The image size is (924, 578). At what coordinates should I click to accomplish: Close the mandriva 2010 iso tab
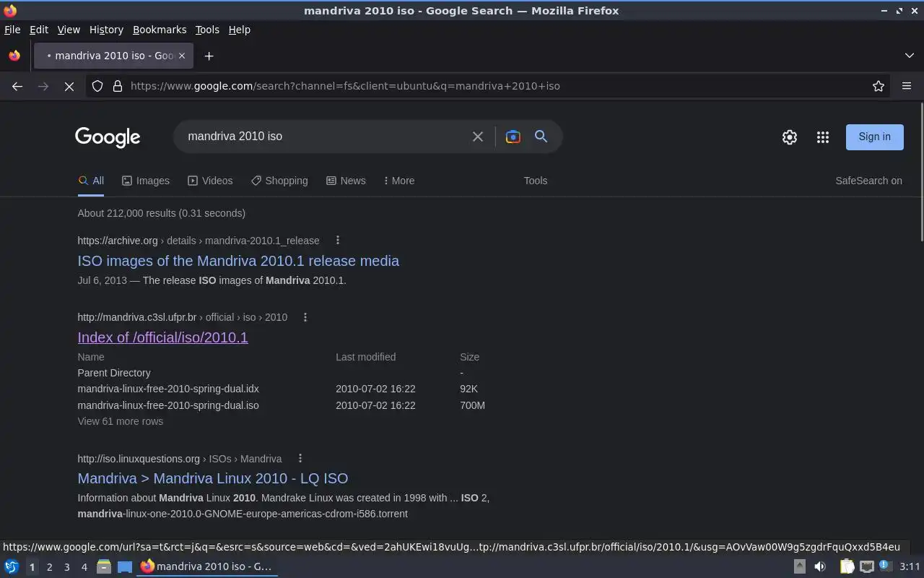point(182,56)
